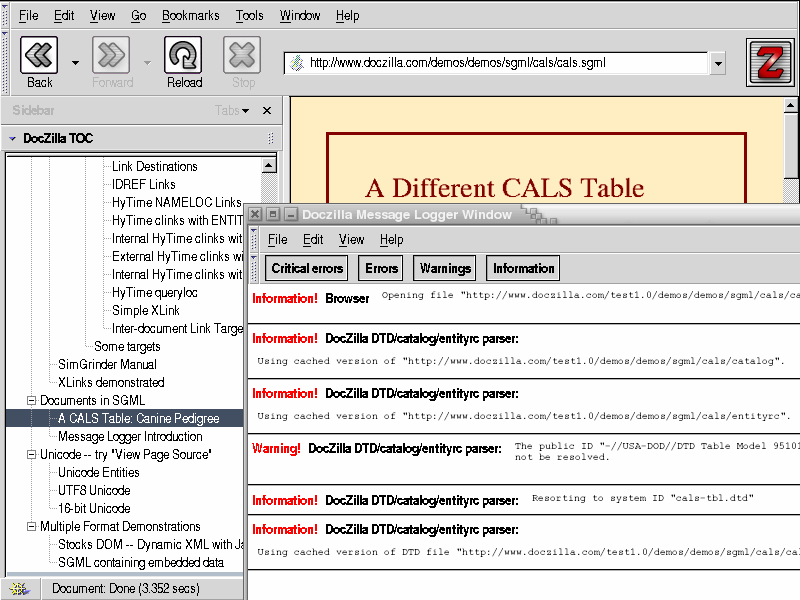Toggle the Information filter button
800x600 pixels.
point(523,268)
